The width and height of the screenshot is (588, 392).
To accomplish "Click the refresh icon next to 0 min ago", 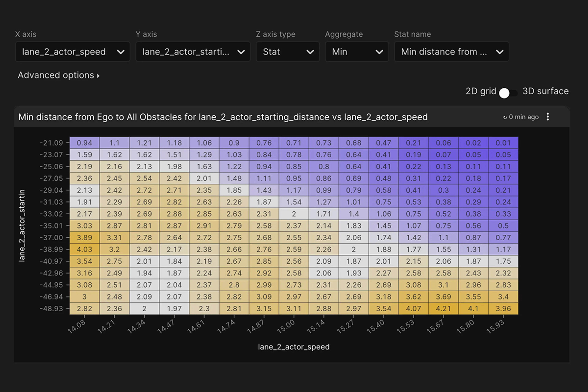I will click(x=505, y=117).
